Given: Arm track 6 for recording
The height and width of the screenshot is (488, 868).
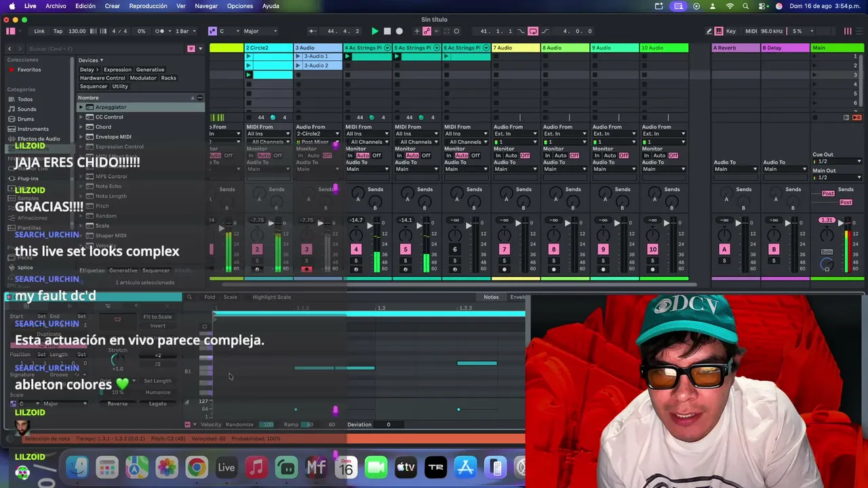Looking at the screenshot, I should pos(455,269).
